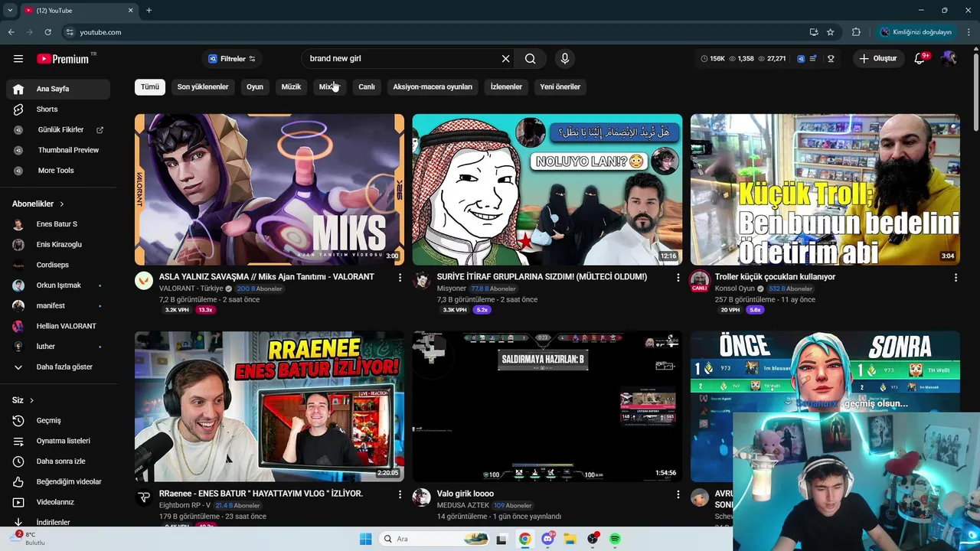This screenshot has width=980, height=551.
Task: Reload the page in Chrome
Action: tap(47, 32)
